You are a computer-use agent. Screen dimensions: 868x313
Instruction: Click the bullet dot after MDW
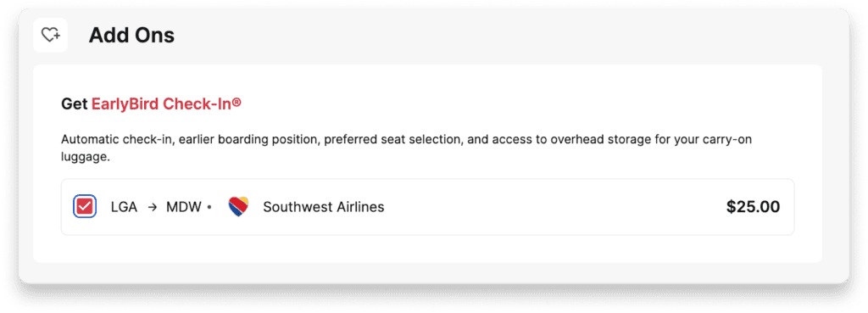(x=209, y=208)
